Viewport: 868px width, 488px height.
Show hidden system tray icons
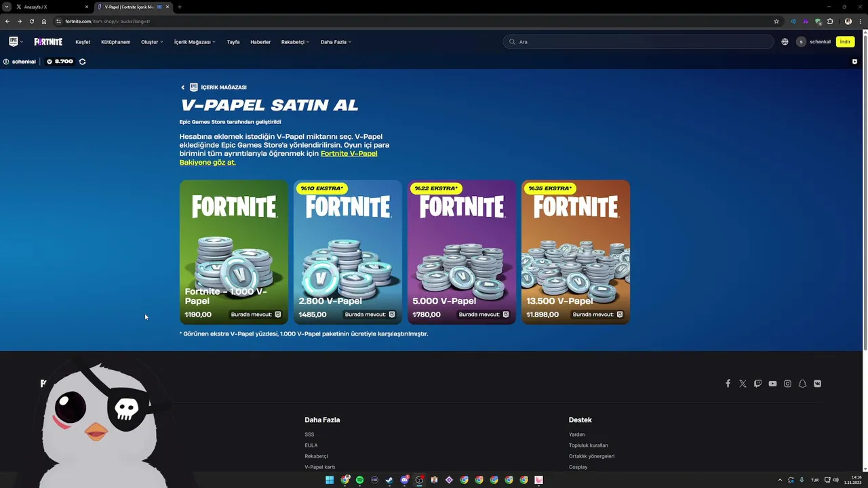pos(780,480)
